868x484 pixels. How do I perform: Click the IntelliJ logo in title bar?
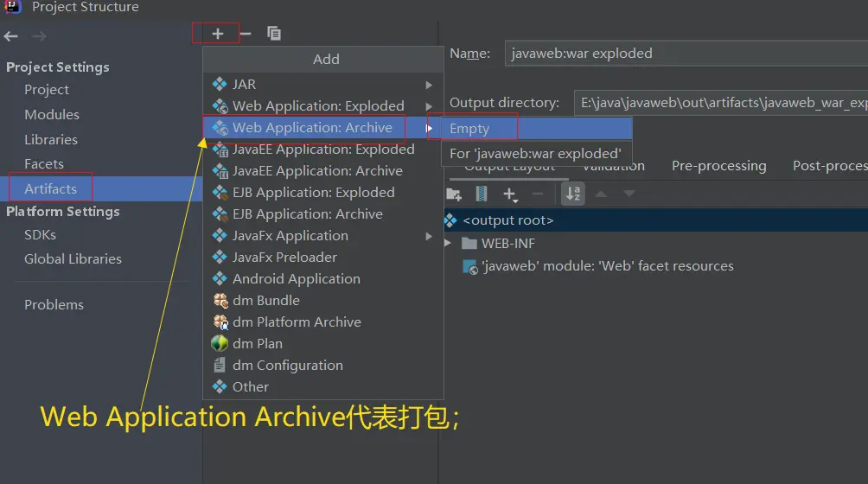12,7
